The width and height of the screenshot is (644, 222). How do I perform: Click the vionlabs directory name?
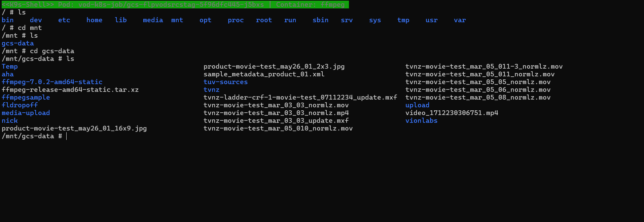[x=421, y=121]
